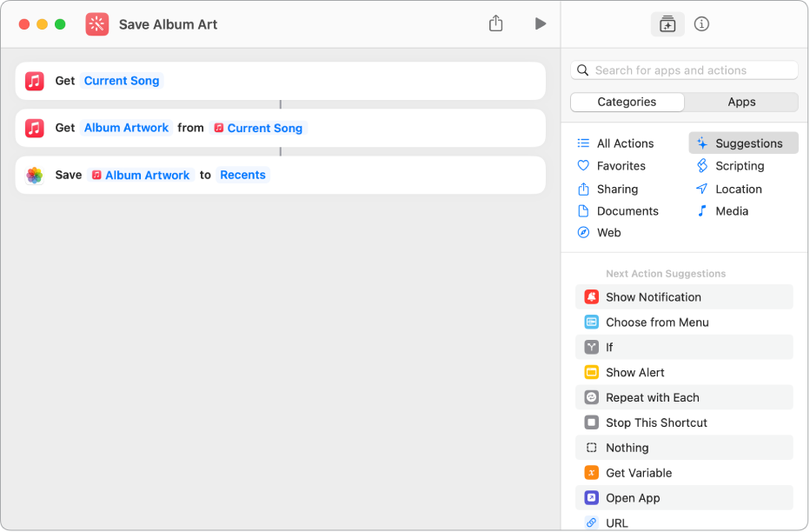Open the Web category
This screenshot has height=532, width=810.
(x=608, y=233)
